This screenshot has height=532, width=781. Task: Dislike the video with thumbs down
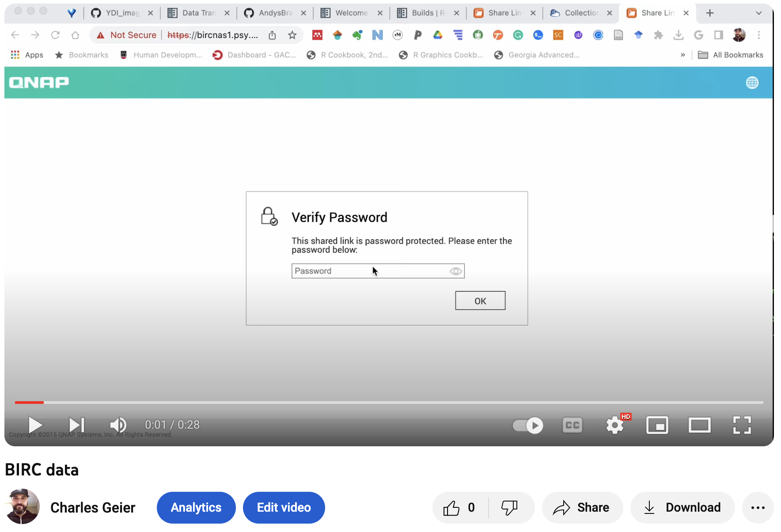pyautogui.click(x=510, y=508)
